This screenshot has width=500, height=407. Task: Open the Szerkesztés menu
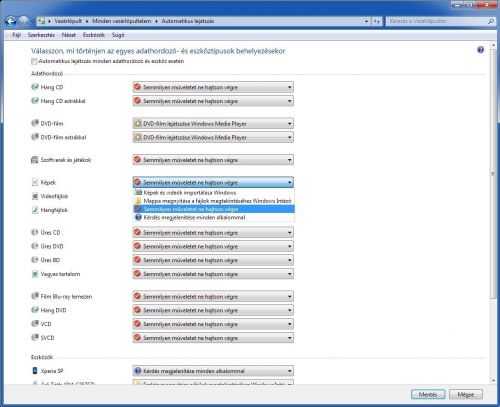(x=41, y=35)
